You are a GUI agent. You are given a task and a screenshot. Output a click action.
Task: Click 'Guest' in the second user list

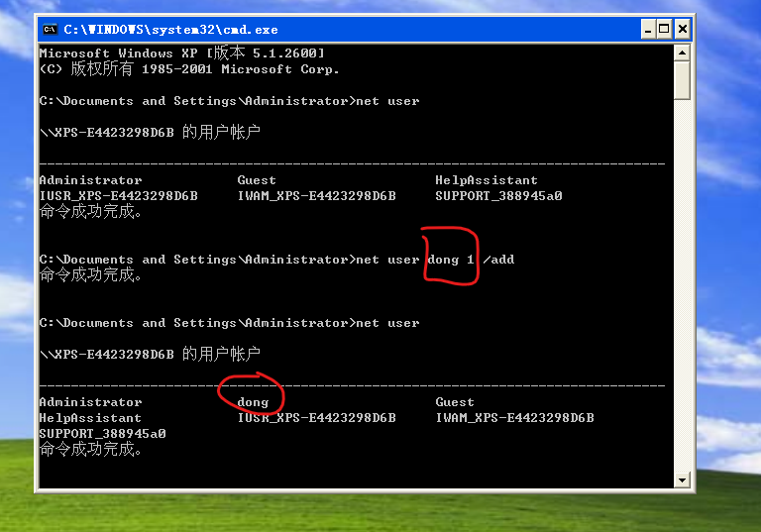[455, 402]
